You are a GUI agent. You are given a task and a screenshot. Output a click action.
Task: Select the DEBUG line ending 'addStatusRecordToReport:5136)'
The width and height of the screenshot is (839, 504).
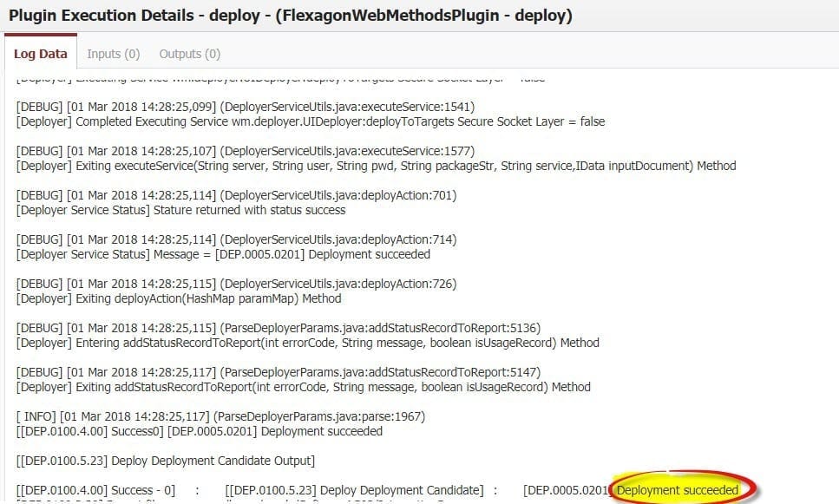tap(279, 327)
